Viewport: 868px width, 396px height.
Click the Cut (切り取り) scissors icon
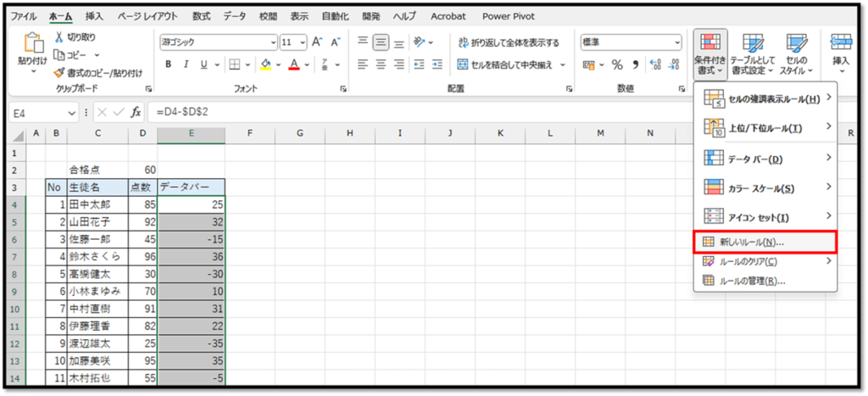[59, 37]
